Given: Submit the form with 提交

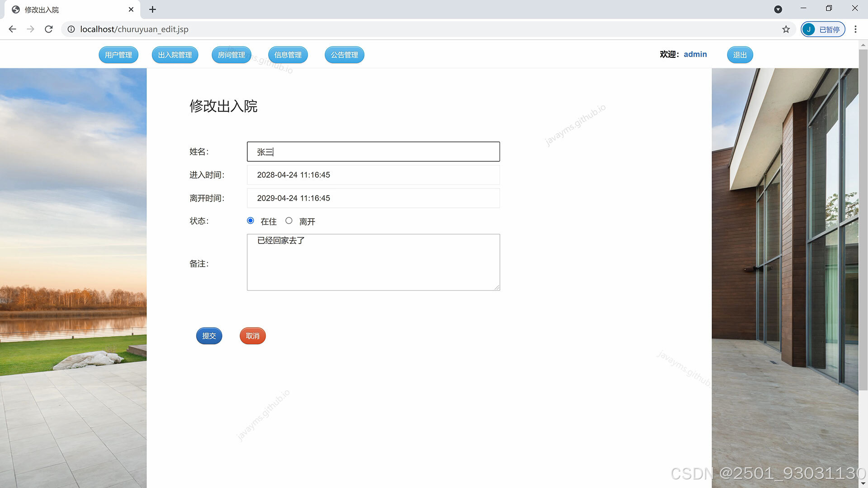Looking at the screenshot, I should 209,336.
